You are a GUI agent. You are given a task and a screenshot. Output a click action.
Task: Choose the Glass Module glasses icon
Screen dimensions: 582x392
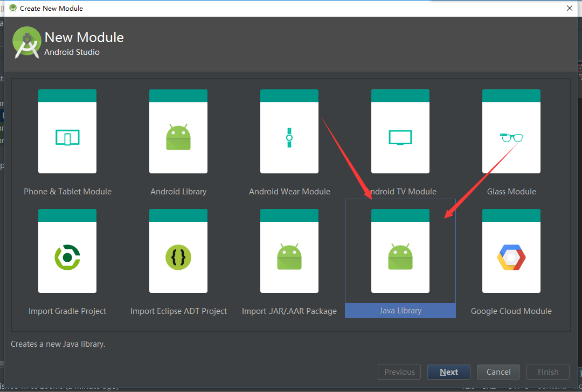pyautogui.click(x=511, y=131)
